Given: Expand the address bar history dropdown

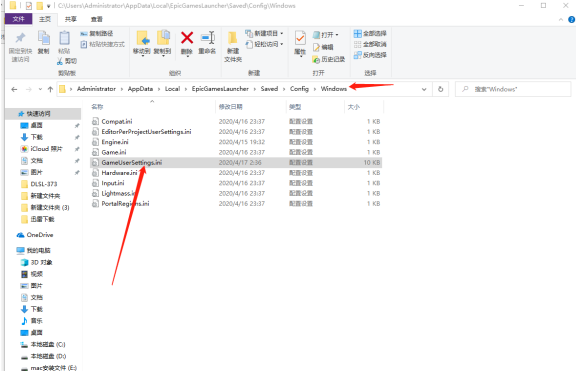Looking at the screenshot, I should pos(424,89).
